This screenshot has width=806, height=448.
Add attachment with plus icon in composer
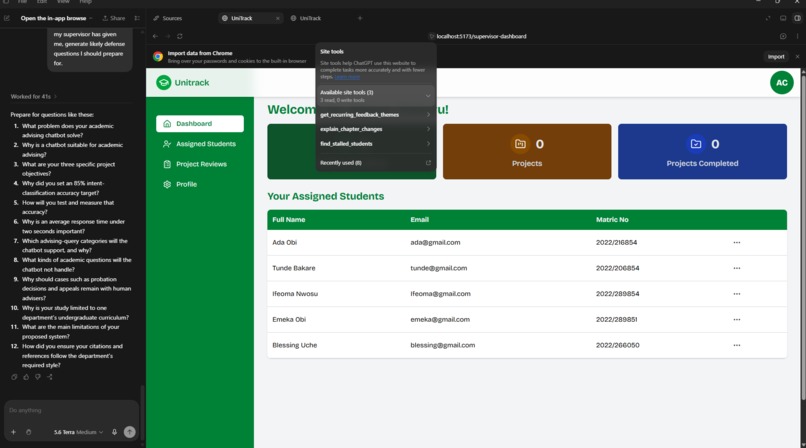coord(14,432)
